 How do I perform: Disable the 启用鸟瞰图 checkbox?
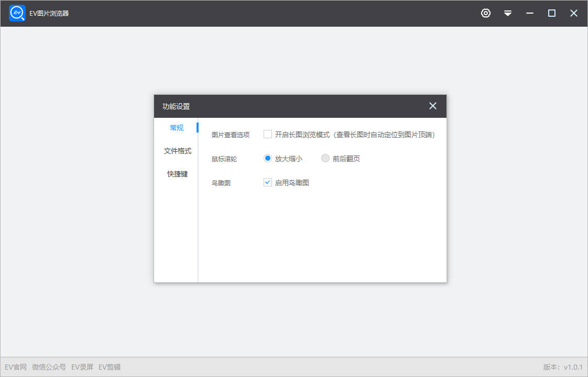(268, 182)
